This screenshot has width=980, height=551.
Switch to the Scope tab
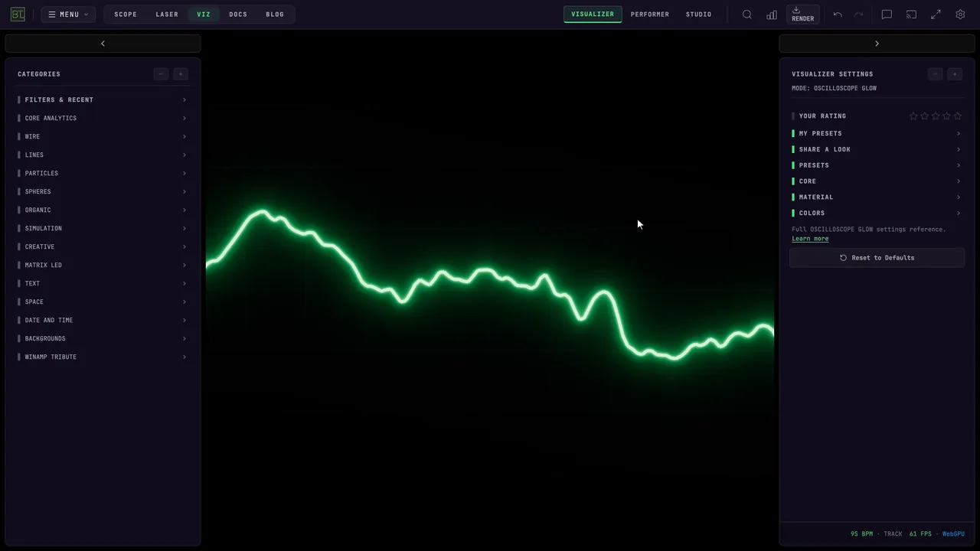click(126, 15)
